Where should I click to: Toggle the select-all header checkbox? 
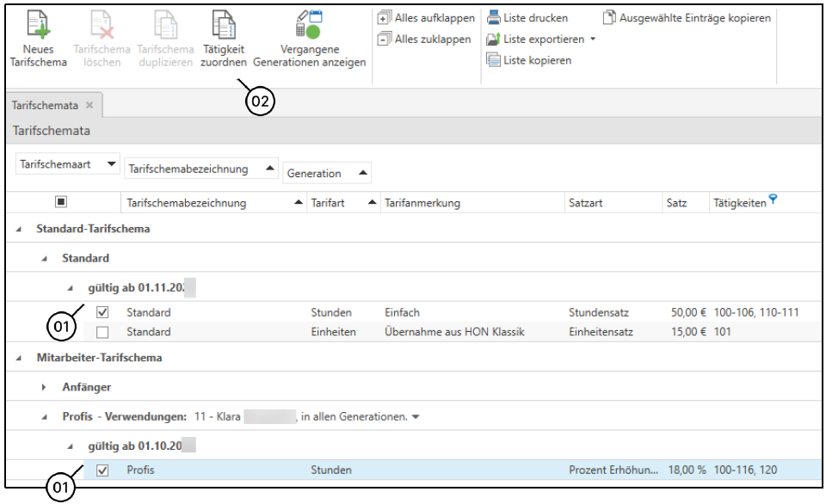[61, 203]
